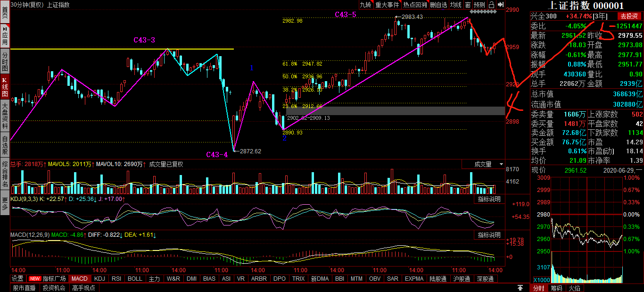Click the lock icon in the chart toolbar

491,5
